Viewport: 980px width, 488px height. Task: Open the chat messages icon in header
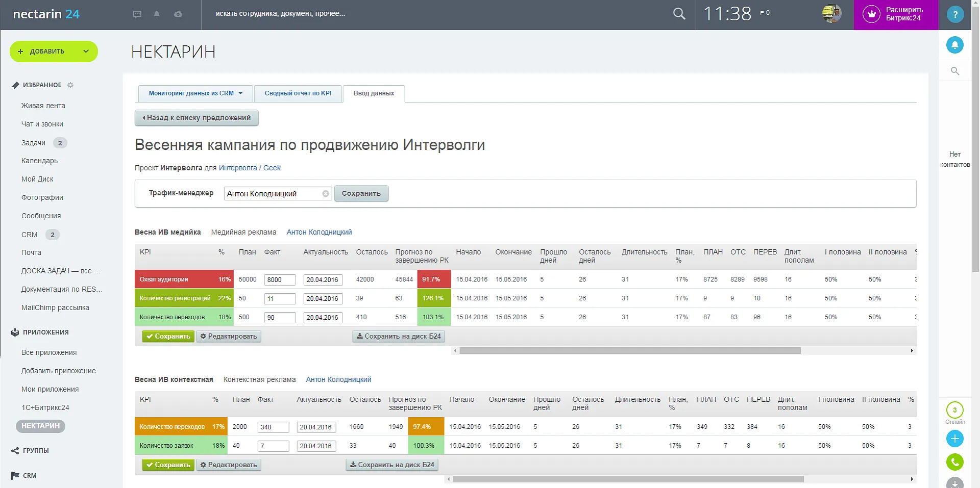click(x=137, y=14)
